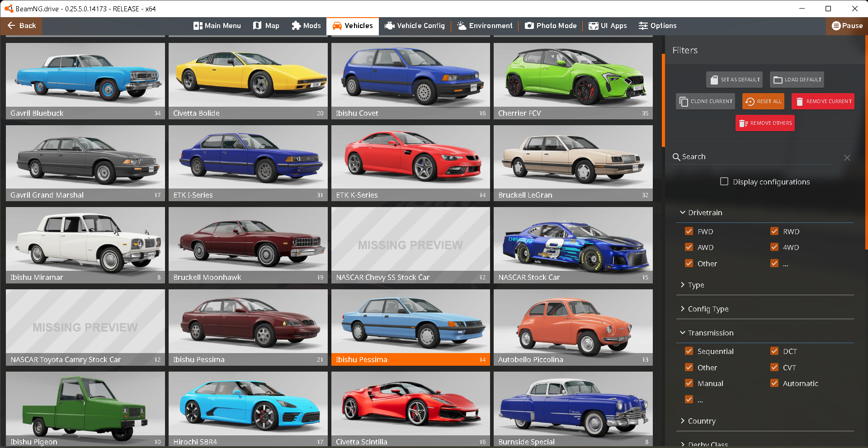Click the copy icon on Clone Current
Screen dimensions: 868x448
pos(684,102)
